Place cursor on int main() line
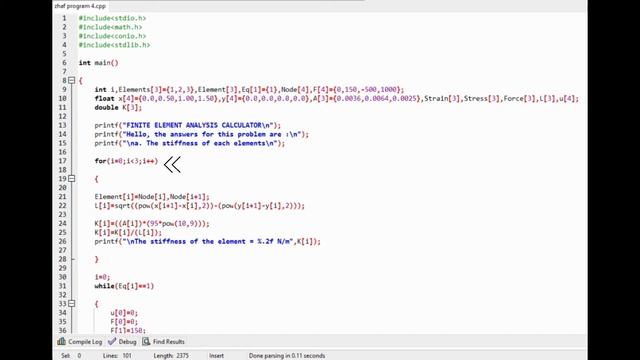 [x=98, y=62]
